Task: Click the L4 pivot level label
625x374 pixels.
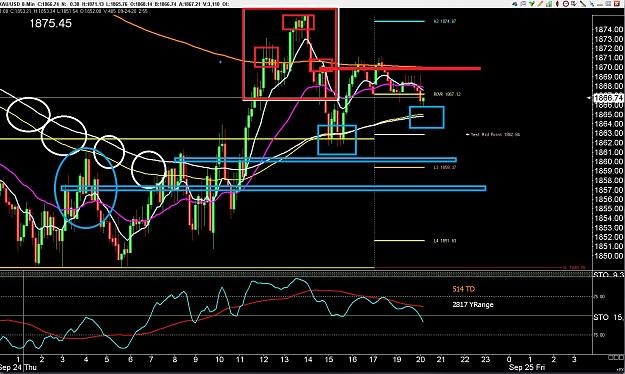Action: coord(444,241)
